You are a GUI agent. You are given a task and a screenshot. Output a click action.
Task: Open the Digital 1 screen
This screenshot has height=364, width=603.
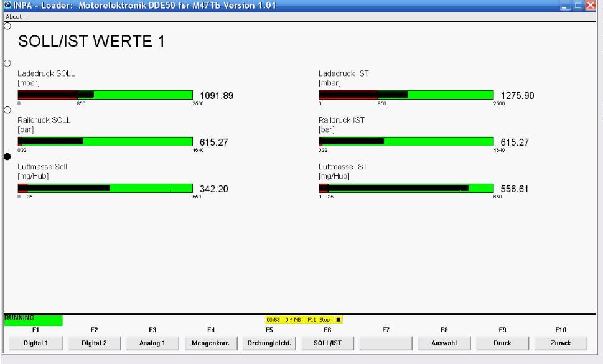point(35,343)
